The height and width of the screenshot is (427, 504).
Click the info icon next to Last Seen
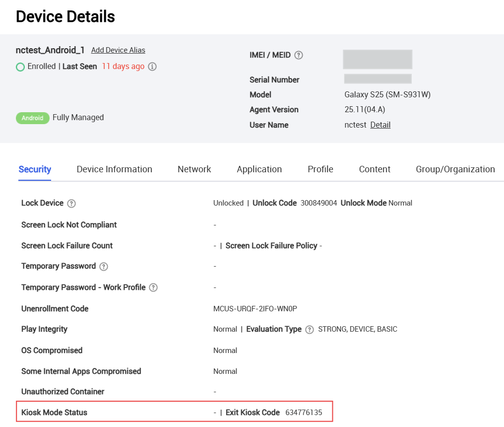(151, 66)
